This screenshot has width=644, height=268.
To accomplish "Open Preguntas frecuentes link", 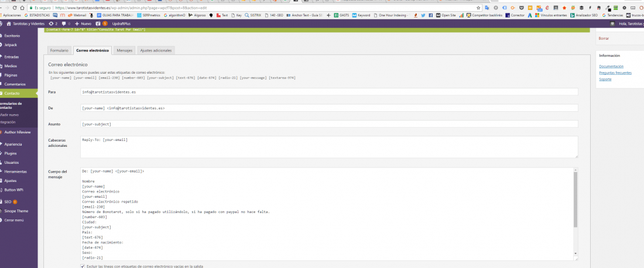I will tap(615, 73).
